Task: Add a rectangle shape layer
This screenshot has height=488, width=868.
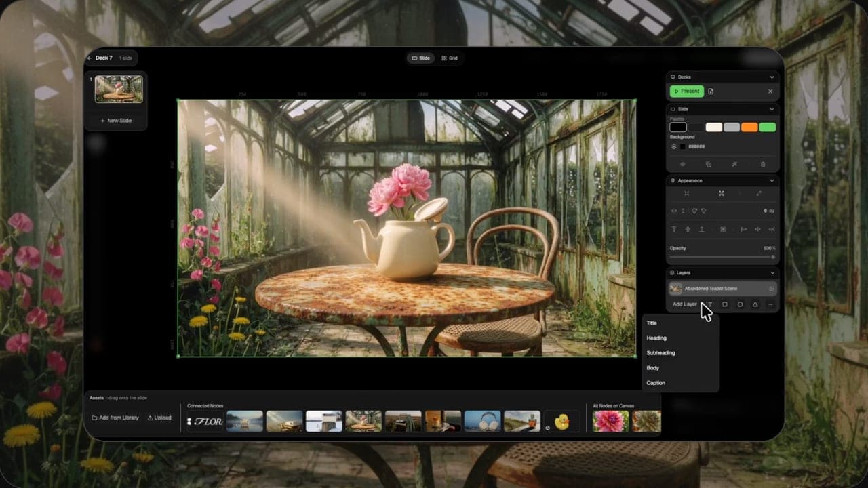Action: coord(724,304)
